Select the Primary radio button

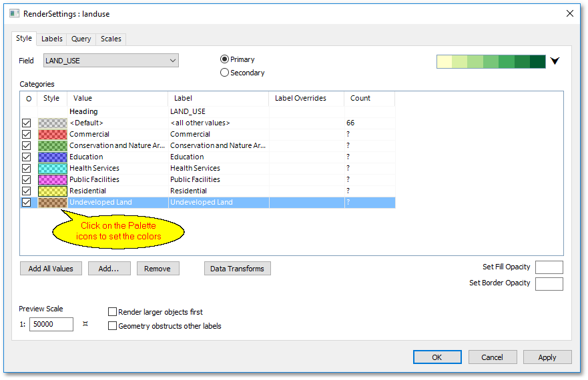pyautogui.click(x=224, y=59)
